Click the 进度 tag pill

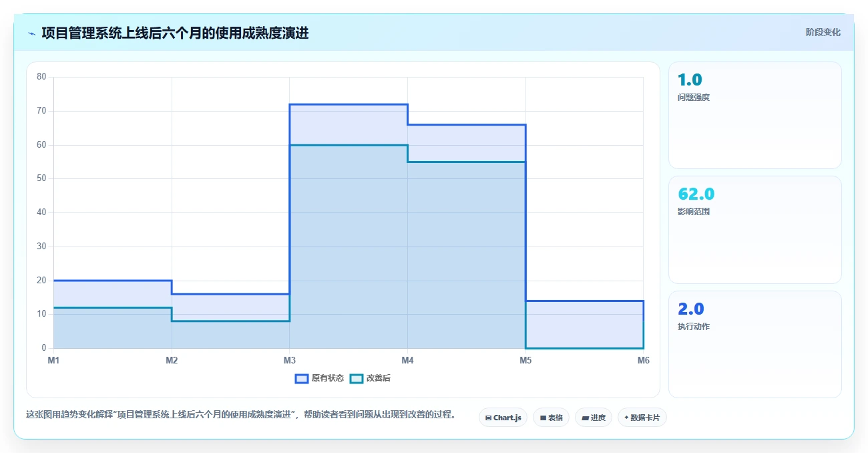pos(594,418)
